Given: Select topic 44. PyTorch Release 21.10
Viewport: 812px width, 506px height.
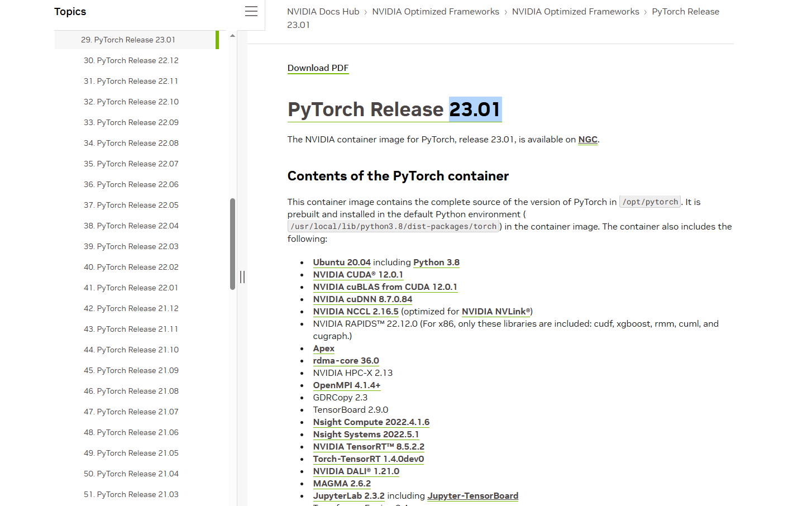Looking at the screenshot, I should click(x=131, y=350).
